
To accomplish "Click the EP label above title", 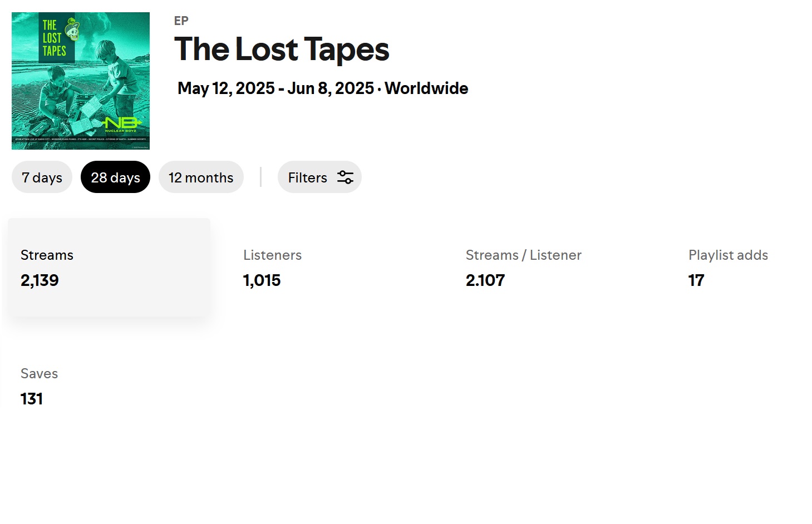I will 181,21.
